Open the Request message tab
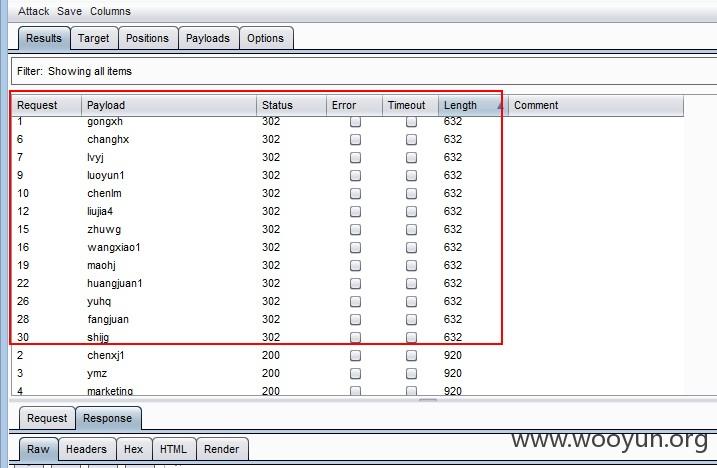This screenshot has width=717, height=468. pos(47,418)
